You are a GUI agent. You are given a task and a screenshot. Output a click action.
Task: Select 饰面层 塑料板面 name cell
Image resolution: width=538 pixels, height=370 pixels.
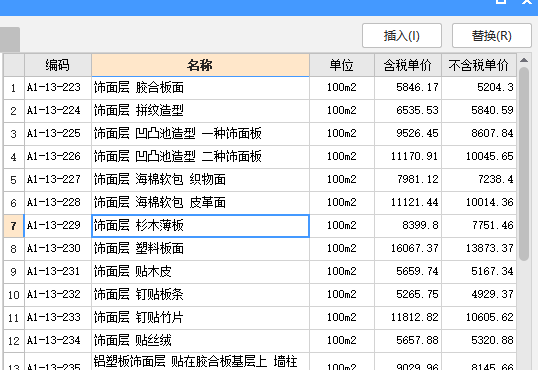[x=200, y=249]
